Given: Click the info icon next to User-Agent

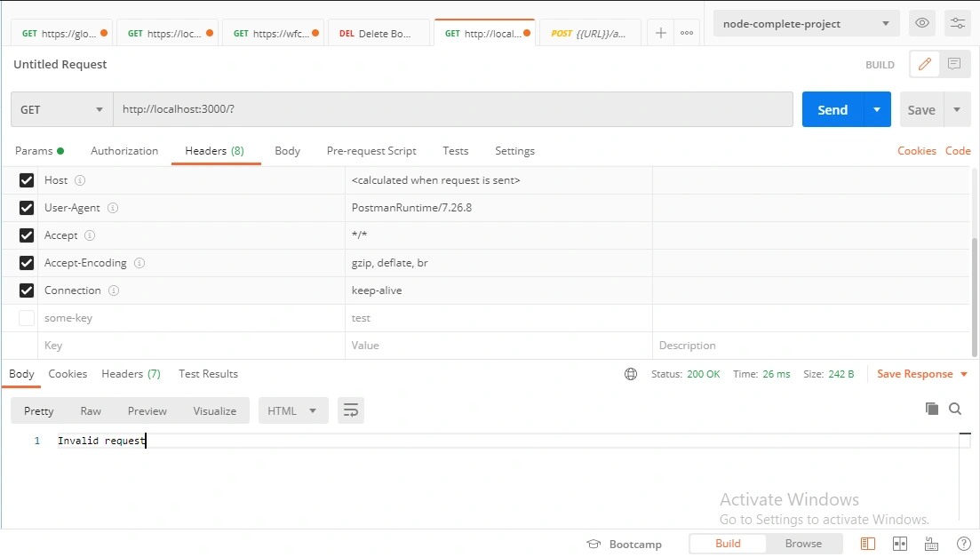Looking at the screenshot, I should (113, 208).
